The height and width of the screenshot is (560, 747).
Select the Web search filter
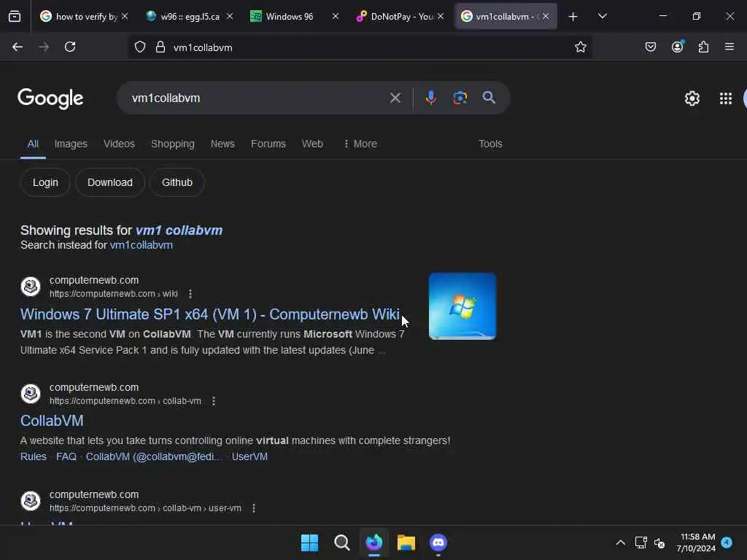tap(312, 144)
